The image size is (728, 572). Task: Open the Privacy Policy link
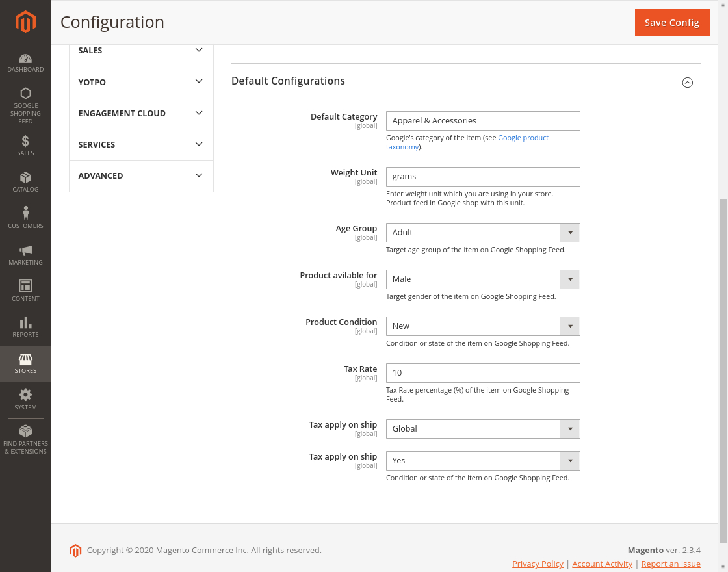538,564
